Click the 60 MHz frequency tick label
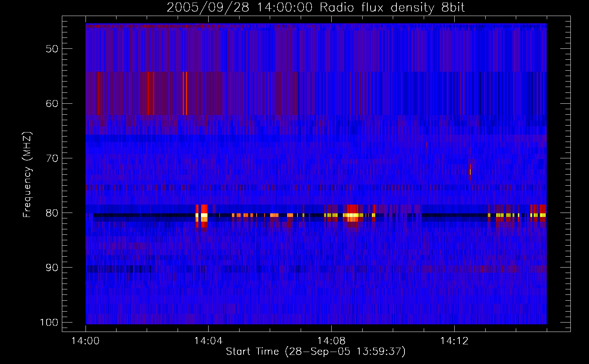This screenshot has width=589, height=364. pos(52,103)
